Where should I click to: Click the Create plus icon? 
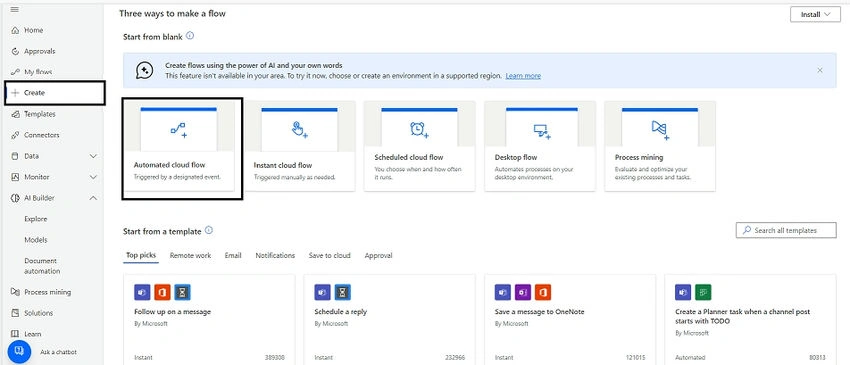pos(15,93)
